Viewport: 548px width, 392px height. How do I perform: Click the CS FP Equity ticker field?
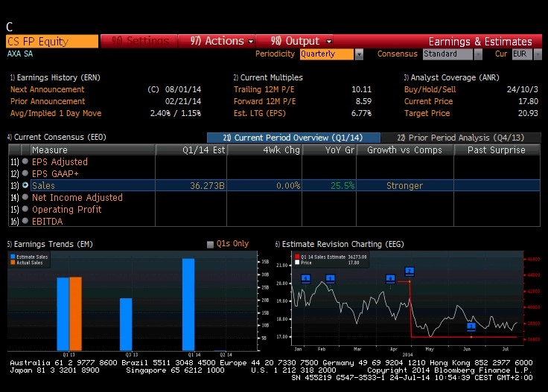[52, 41]
